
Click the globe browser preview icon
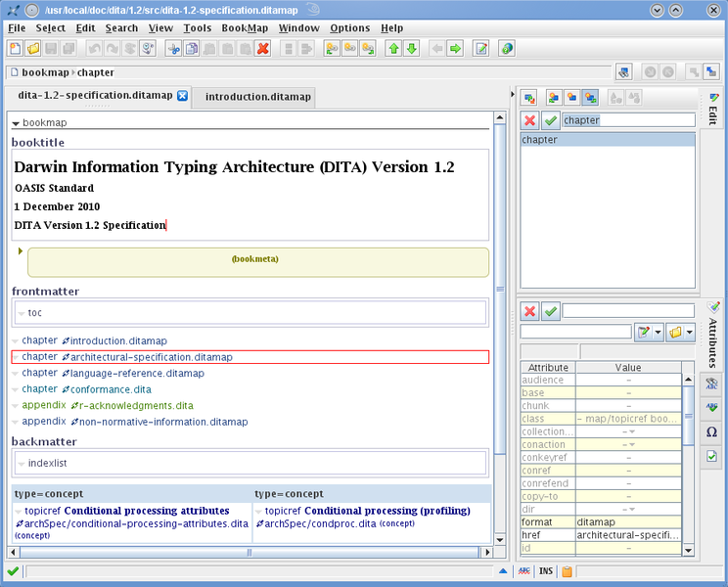(x=507, y=48)
